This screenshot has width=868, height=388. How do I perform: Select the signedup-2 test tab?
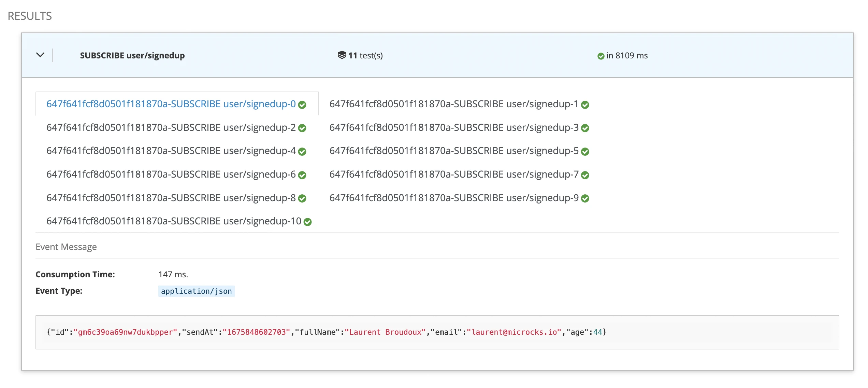[171, 127]
